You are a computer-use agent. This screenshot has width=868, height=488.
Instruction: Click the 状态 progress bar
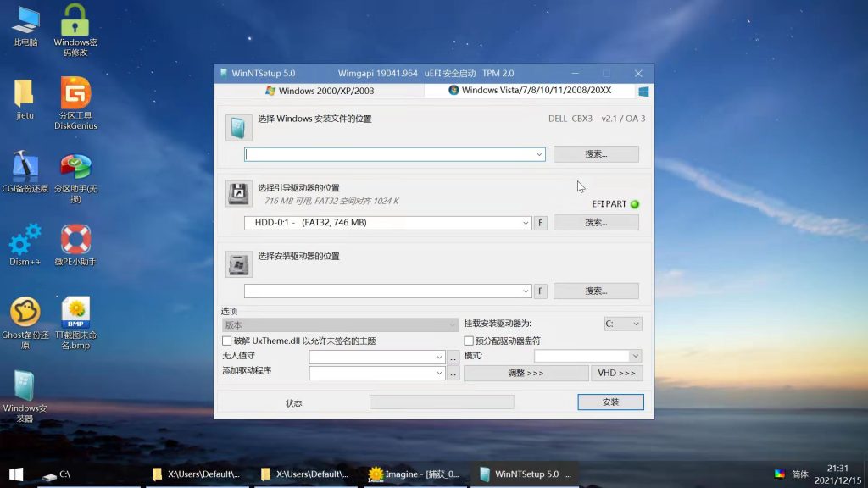pyautogui.click(x=442, y=402)
